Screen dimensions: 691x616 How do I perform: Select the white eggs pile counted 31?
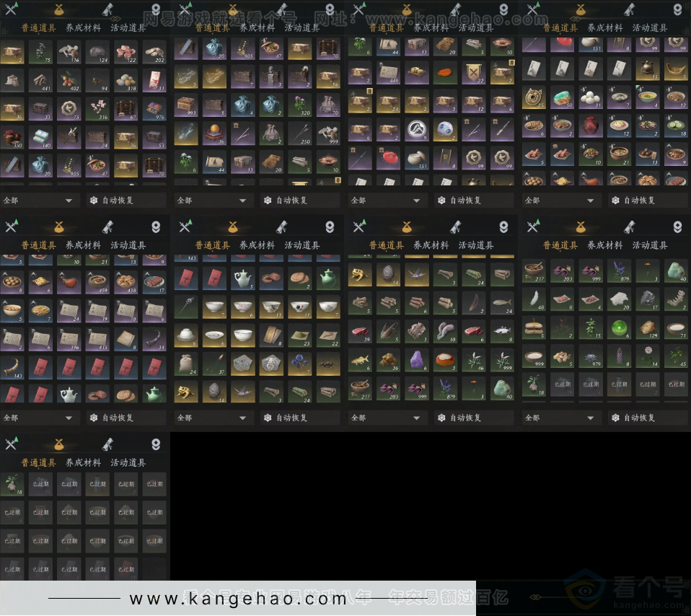click(x=591, y=97)
